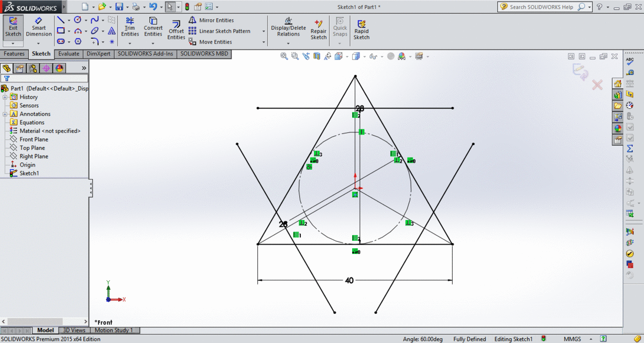Open the Line tool dropdown arrow

click(69, 20)
